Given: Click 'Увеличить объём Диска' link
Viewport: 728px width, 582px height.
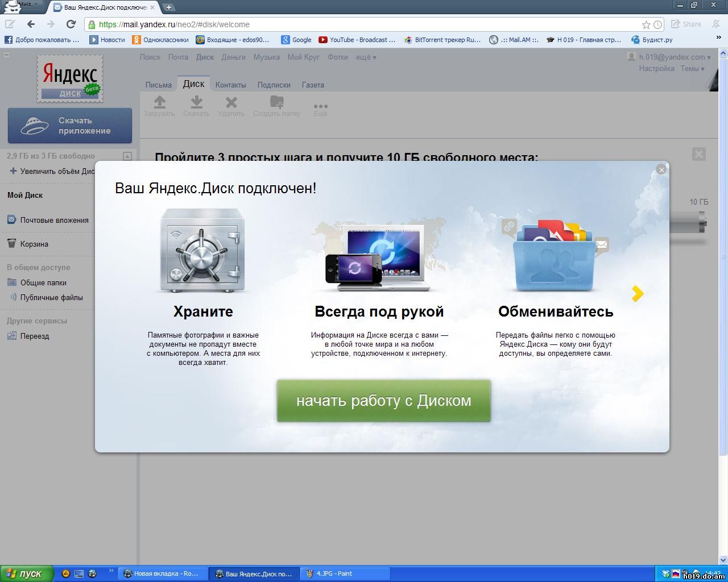Looking at the screenshot, I should (x=52, y=171).
